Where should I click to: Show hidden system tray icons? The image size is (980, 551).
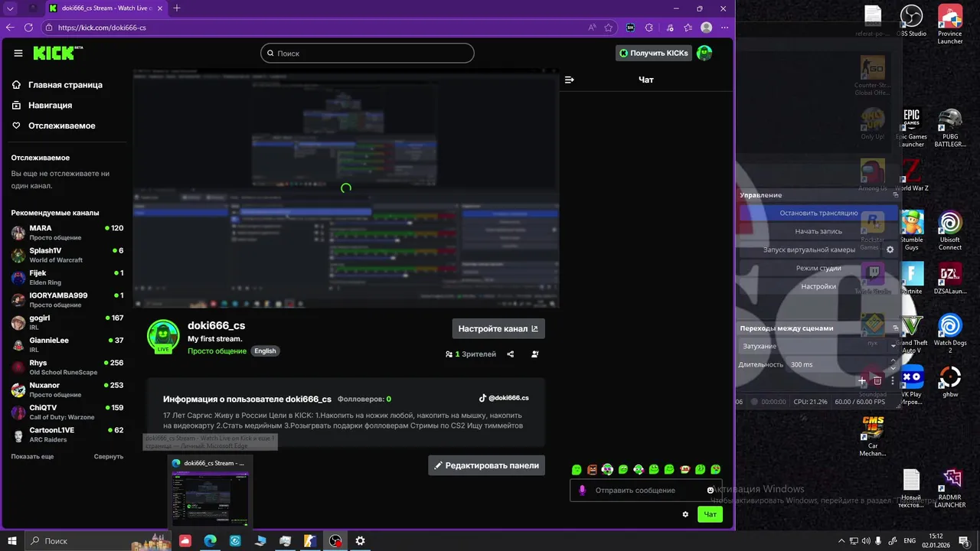(x=841, y=541)
